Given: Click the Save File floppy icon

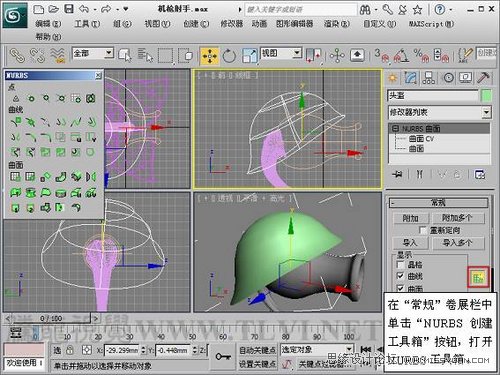Looking at the screenshot, I should pos(69,9).
